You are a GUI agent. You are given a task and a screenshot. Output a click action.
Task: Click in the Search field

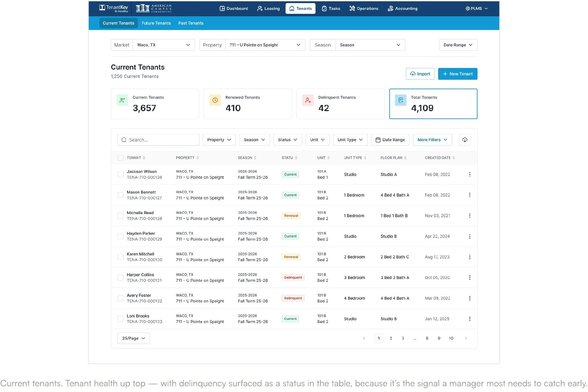158,140
